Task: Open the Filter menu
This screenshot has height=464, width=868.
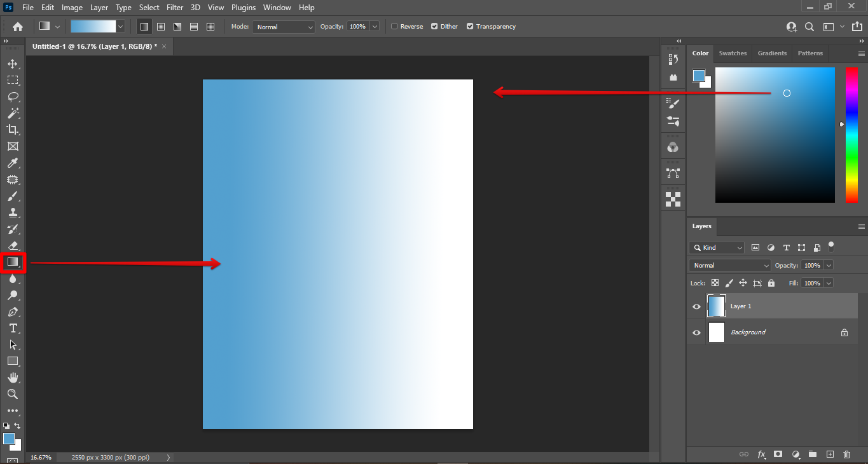Action: click(174, 8)
